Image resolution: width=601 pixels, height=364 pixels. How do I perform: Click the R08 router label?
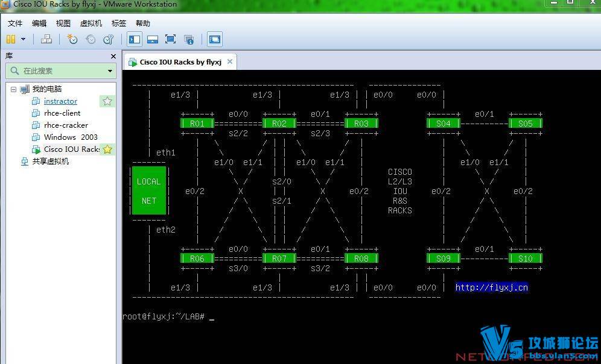(361, 259)
